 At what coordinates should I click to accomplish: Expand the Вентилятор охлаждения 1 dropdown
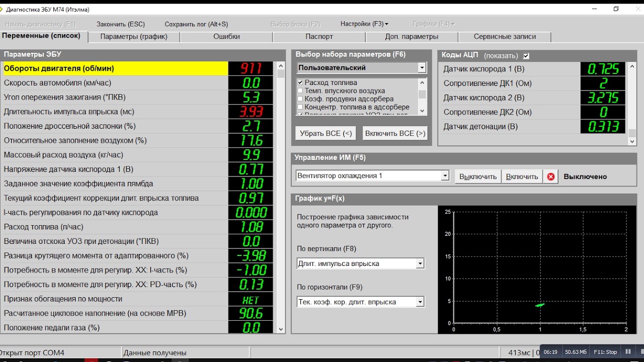tap(445, 176)
